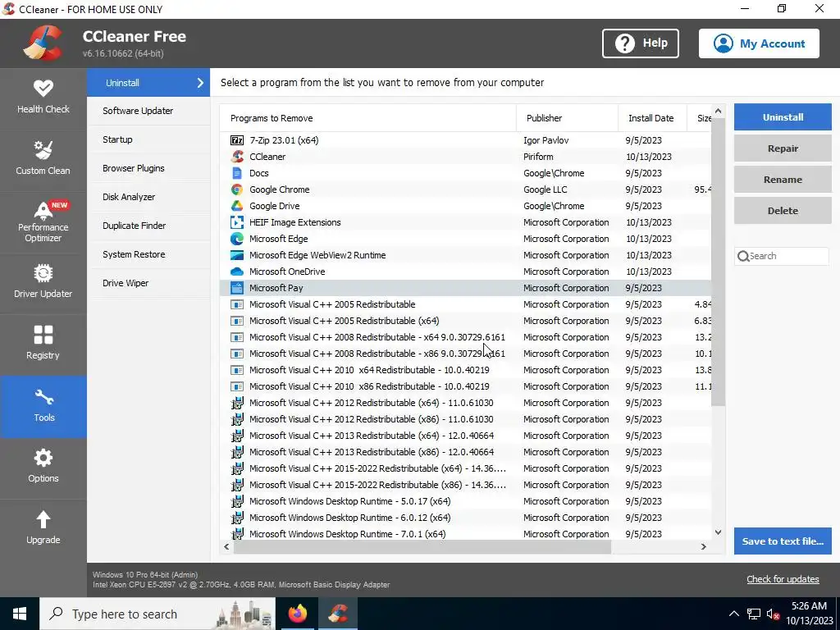Select Microsoft Visual C++ 2010 x64 Redistributable row
840x630 pixels.
[x=466, y=370]
